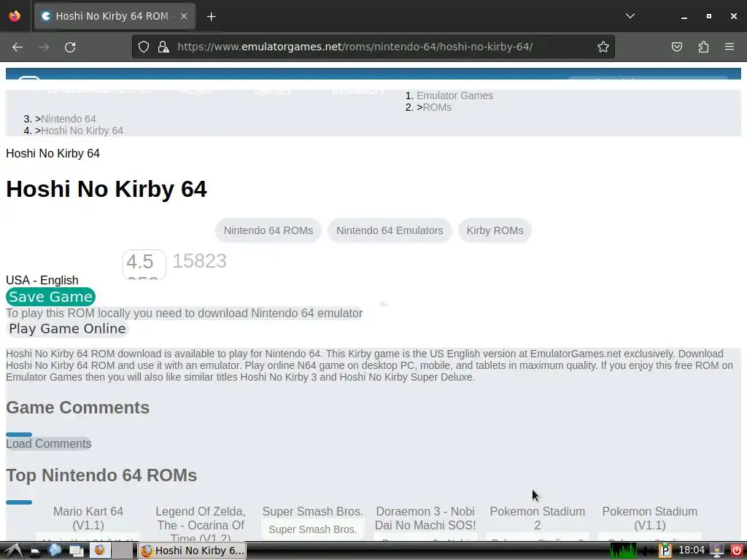Open the Mario Kart 64 (V1.1) ROM link
The image size is (747, 560).
(x=88, y=518)
